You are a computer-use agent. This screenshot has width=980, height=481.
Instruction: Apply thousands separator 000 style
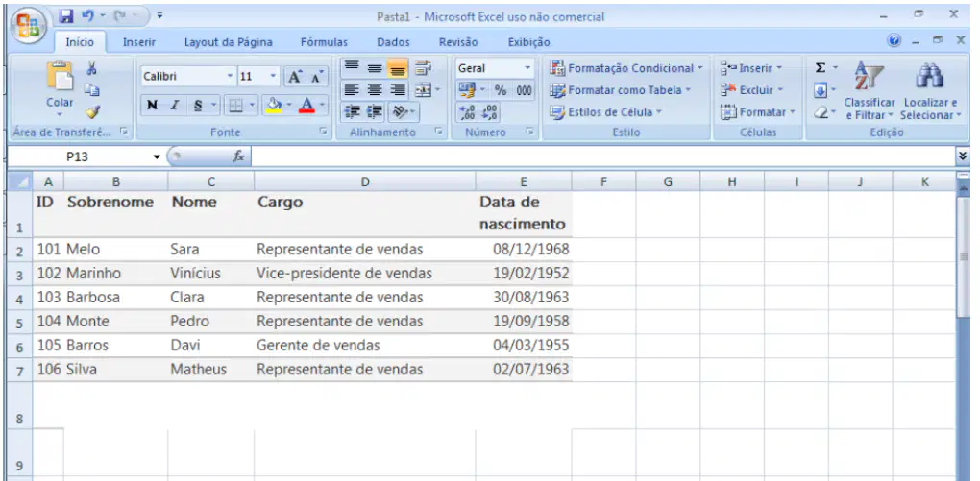pyautogui.click(x=524, y=90)
